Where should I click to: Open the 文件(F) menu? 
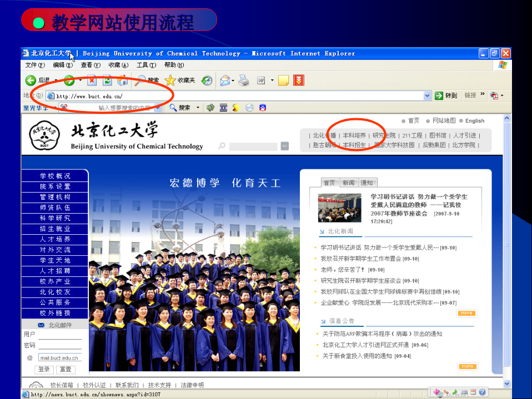click(x=35, y=65)
